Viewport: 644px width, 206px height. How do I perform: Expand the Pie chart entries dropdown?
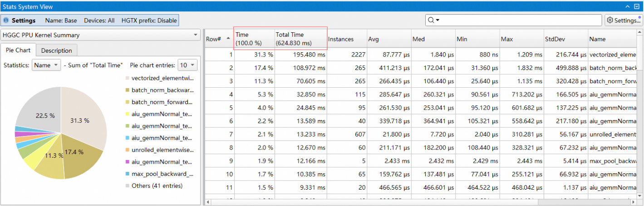(187, 65)
